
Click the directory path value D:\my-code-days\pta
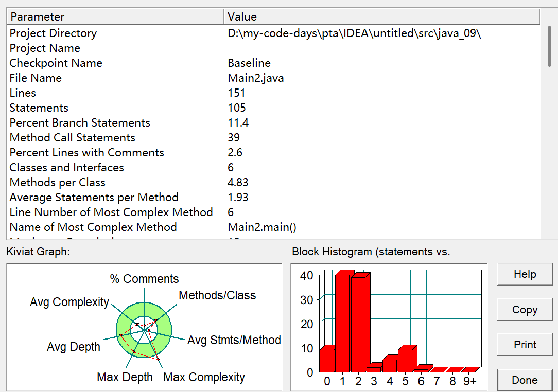[x=354, y=33]
